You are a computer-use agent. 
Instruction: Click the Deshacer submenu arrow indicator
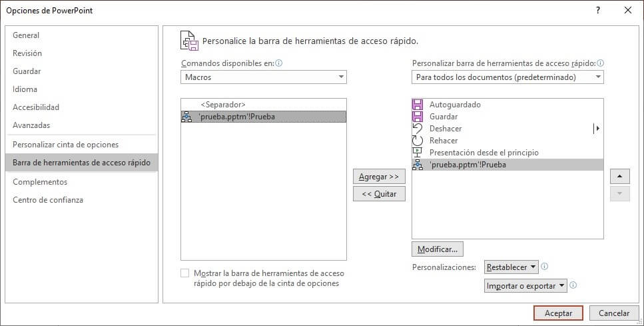click(x=597, y=129)
